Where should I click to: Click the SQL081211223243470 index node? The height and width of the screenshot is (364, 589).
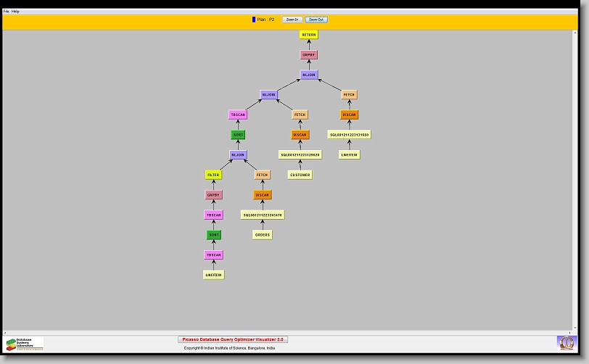263,215
